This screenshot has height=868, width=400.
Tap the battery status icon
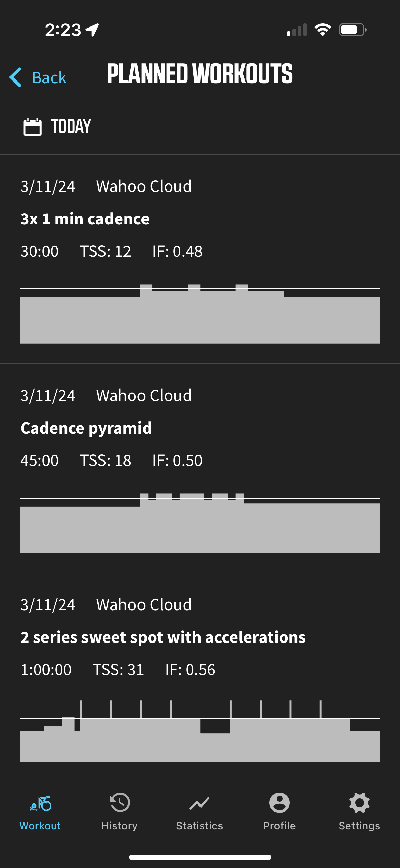[x=353, y=30]
